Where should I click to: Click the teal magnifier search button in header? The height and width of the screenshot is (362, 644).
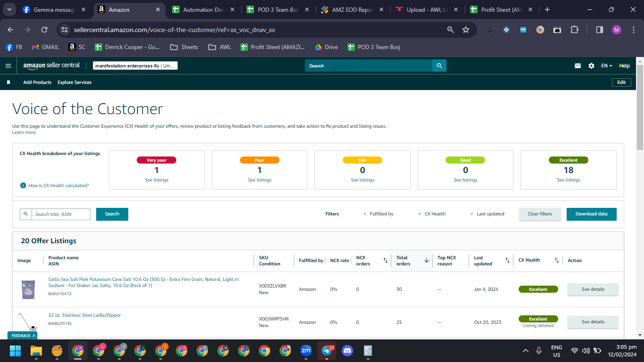coord(439,66)
